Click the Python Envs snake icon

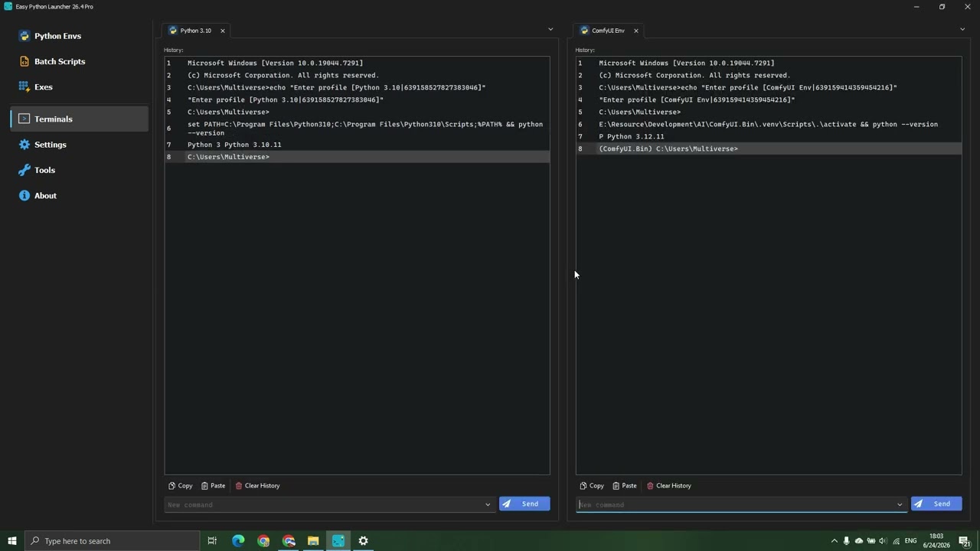(x=24, y=36)
